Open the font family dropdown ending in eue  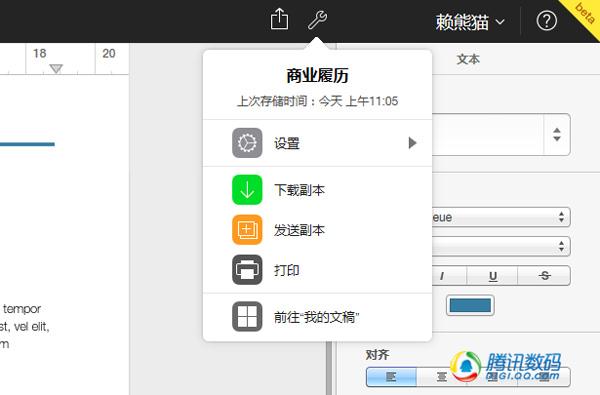click(501, 217)
